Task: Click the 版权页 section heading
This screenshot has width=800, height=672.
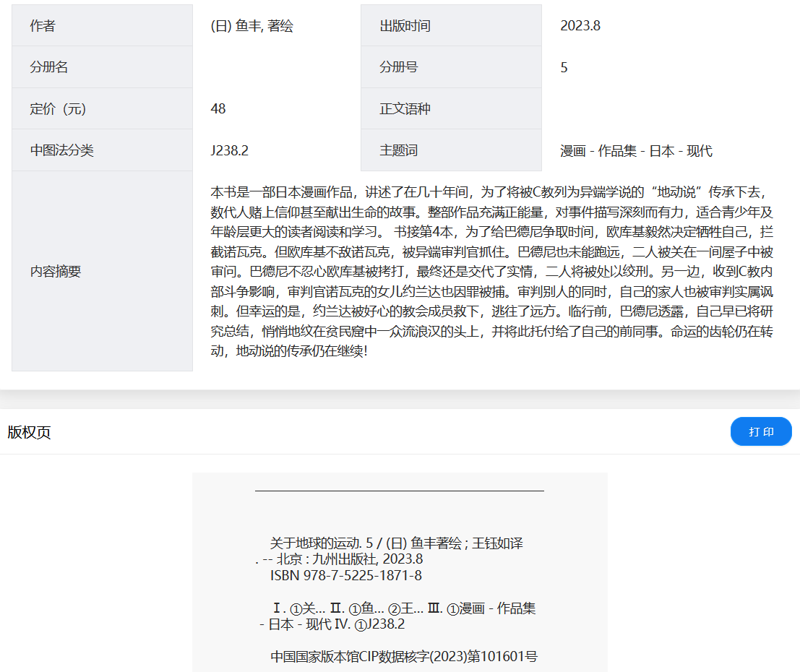Action: pos(29,432)
